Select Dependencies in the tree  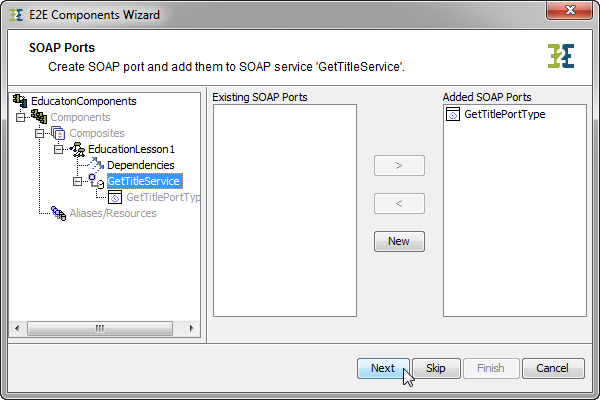click(141, 165)
